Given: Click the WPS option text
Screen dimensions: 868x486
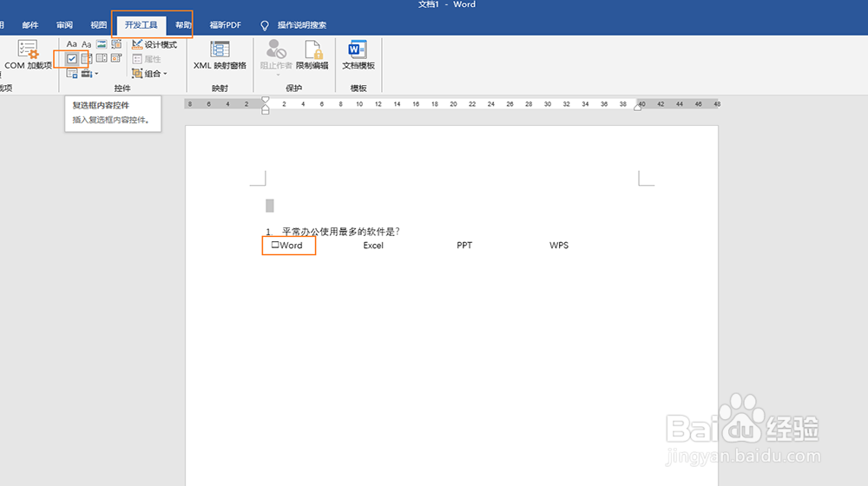Looking at the screenshot, I should 558,246.
